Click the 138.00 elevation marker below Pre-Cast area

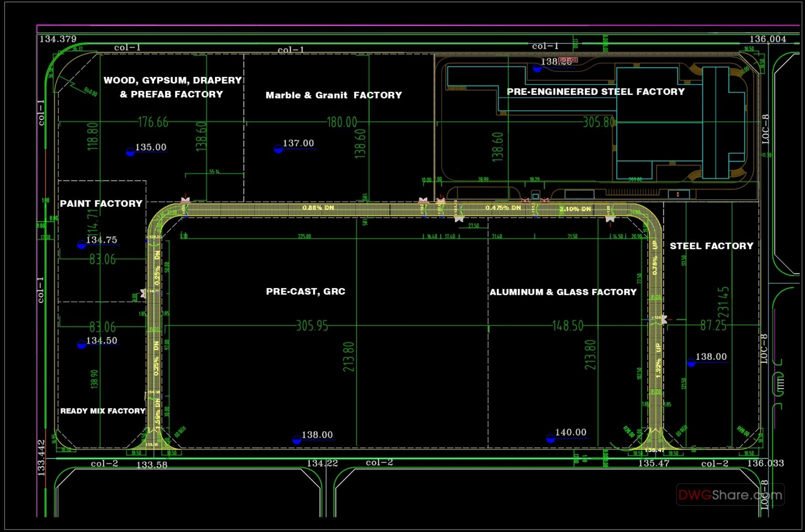point(296,439)
